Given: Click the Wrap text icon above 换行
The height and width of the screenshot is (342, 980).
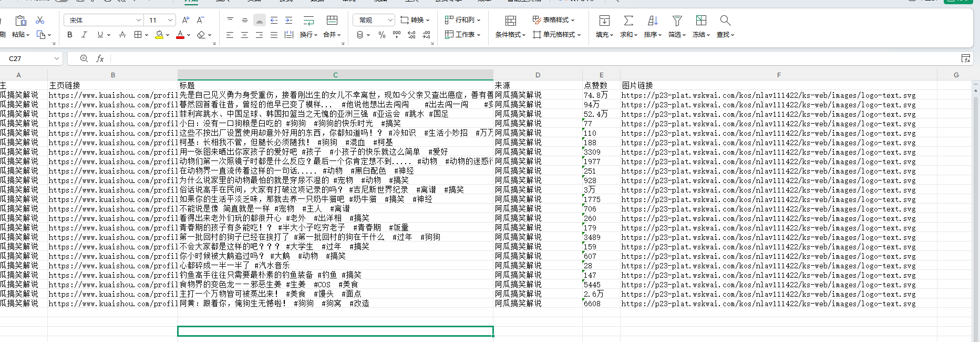Looking at the screenshot, I should pyautogui.click(x=309, y=21).
